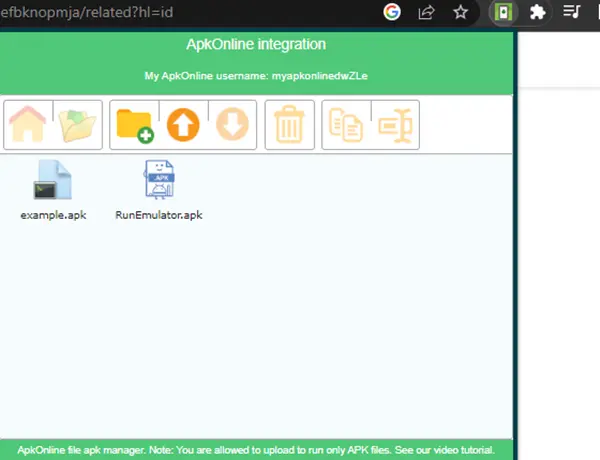Share this page via share icon
Image resolution: width=600 pixels, height=460 pixels.
pos(426,12)
